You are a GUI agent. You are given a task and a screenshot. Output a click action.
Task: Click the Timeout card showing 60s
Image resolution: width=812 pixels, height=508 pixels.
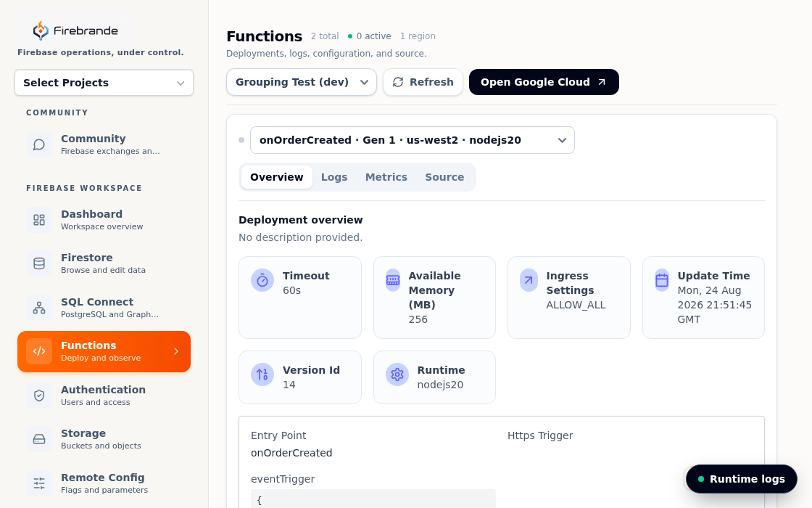pyautogui.click(x=300, y=298)
